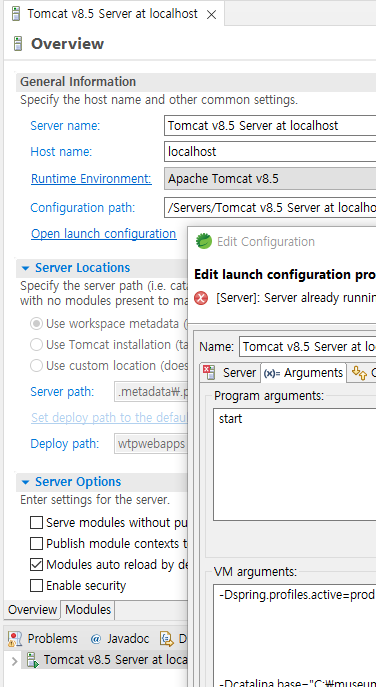
Task: Click the Classpath tab icon in the dialog
Action: point(360,373)
